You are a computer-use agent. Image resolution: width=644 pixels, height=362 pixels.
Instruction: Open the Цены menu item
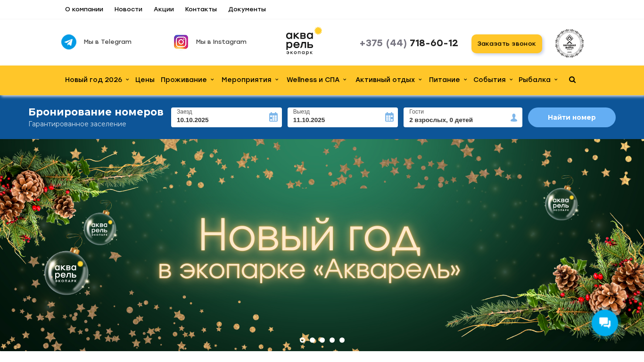point(145,80)
